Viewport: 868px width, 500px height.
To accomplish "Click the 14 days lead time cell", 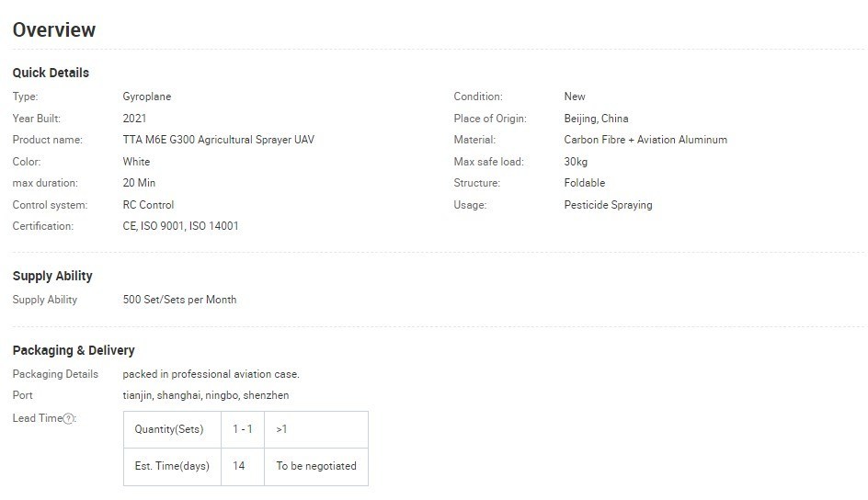I will coord(239,466).
